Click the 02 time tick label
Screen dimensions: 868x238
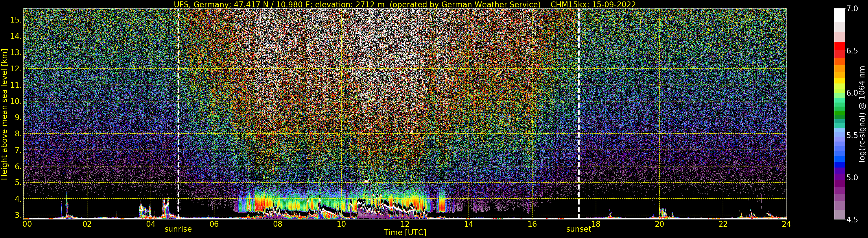click(x=87, y=224)
